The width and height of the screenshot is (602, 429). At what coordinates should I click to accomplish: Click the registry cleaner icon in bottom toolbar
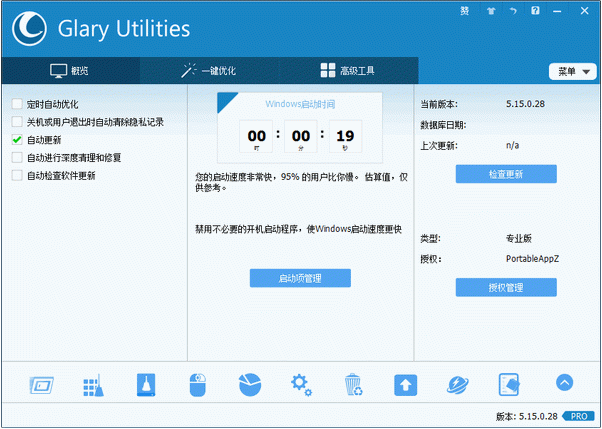click(x=145, y=384)
